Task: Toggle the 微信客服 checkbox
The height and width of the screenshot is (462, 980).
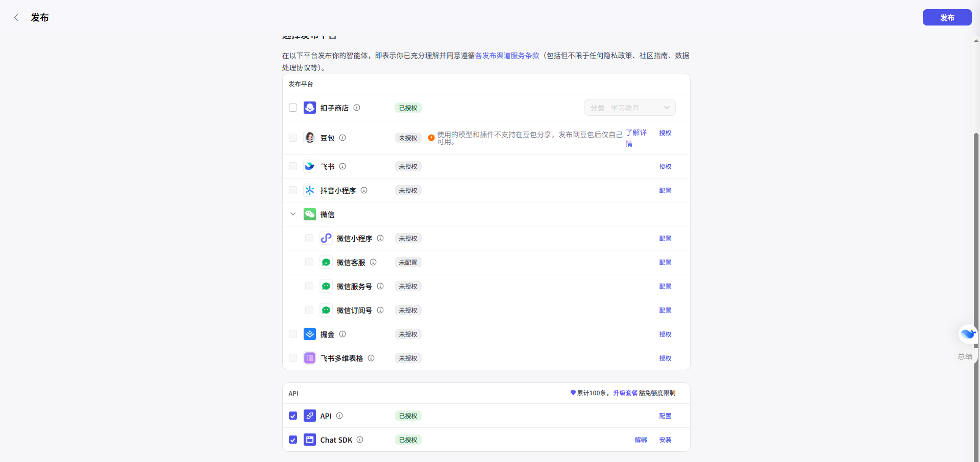Action: [x=309, y=262]
